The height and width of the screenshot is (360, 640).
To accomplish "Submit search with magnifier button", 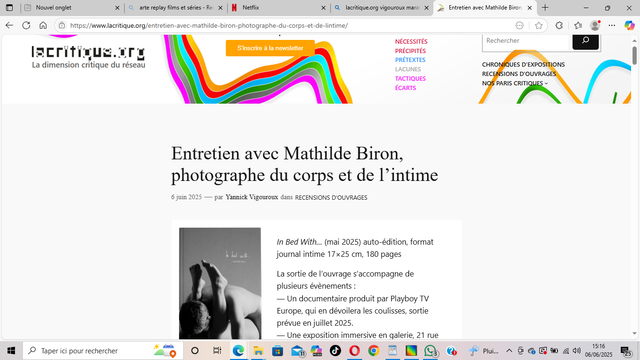I will pyautogui.click(x=585, y=41).
